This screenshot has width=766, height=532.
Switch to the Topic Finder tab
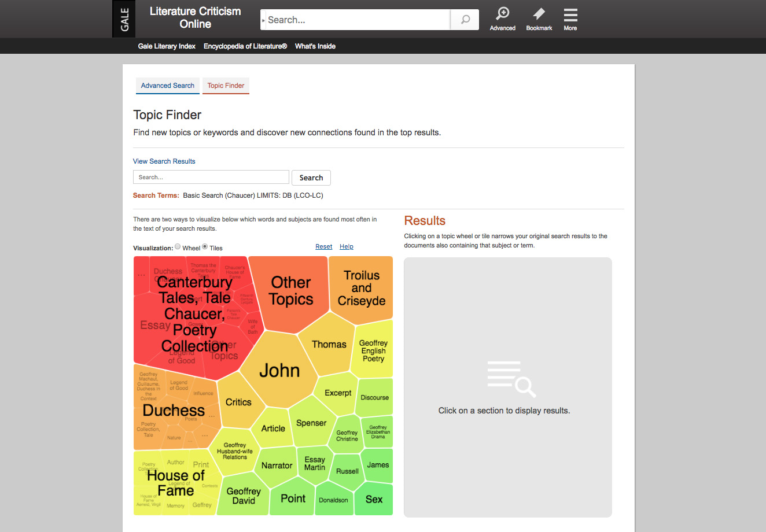coord(226,86)
